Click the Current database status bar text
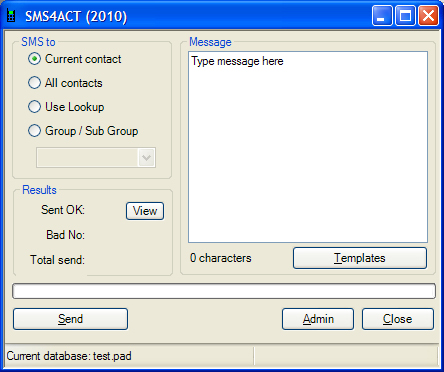 69,356
